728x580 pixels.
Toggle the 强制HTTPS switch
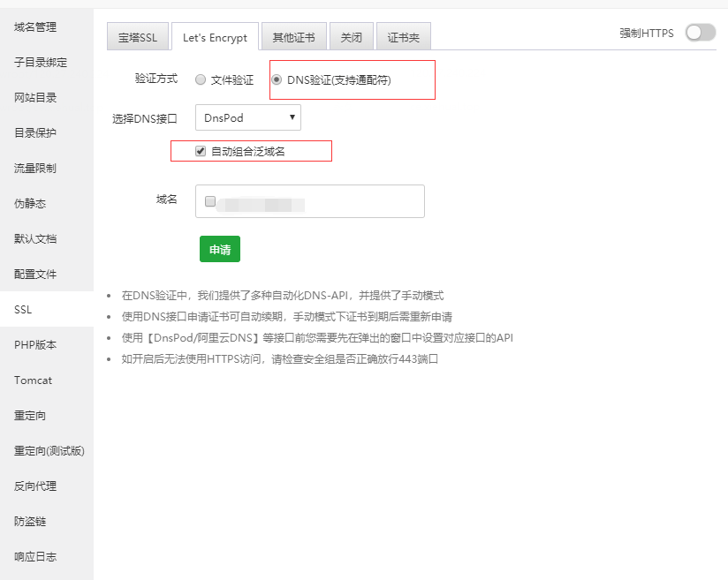[x=700, y=33]
